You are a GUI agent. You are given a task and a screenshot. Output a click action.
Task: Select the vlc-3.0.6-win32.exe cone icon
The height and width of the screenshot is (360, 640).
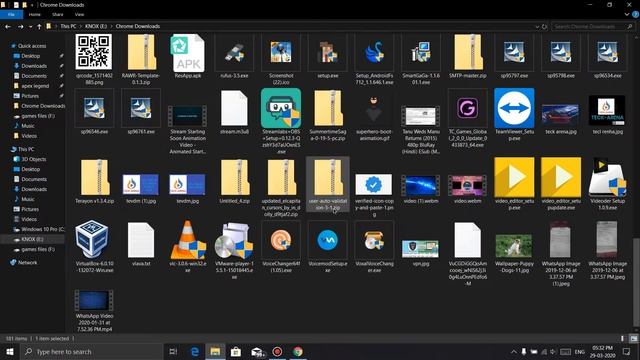(188, 240)
